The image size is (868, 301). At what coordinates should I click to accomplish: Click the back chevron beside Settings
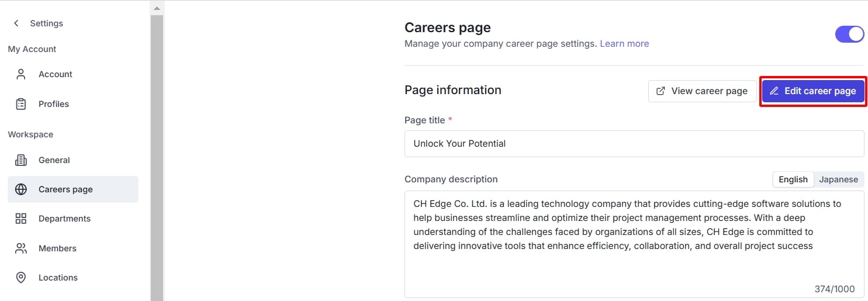pos(16,23)
